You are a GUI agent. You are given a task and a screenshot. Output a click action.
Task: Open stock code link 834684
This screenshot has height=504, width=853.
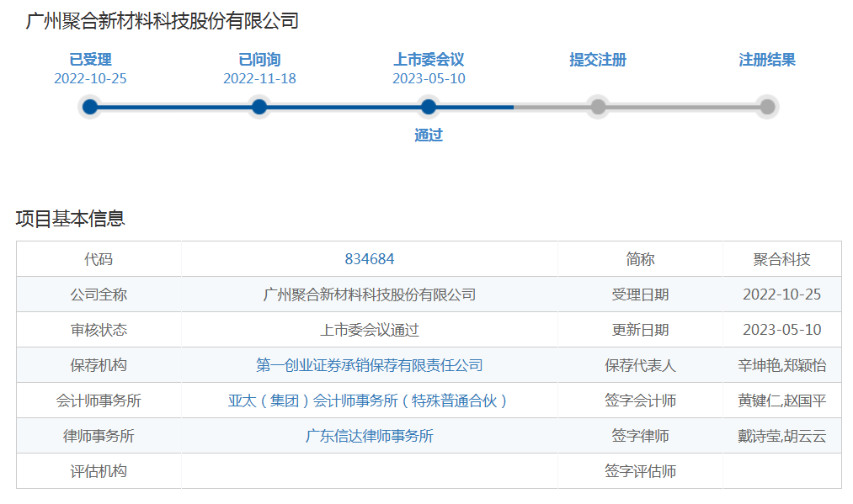pos(370,259)
